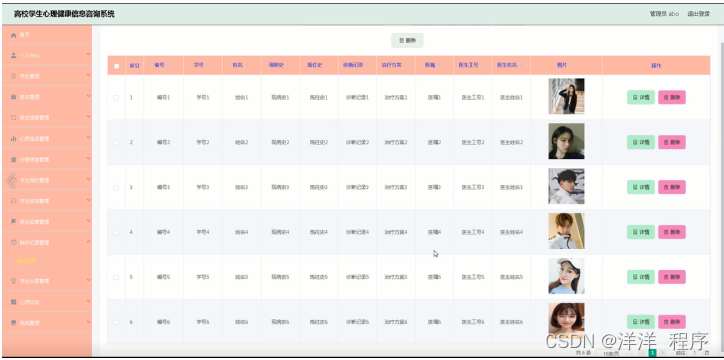Image resolution: width=724 pixels, height=360 pixels.
Task: Select the 就诊记录 submenu item
Action: click(x=26, y=261)
